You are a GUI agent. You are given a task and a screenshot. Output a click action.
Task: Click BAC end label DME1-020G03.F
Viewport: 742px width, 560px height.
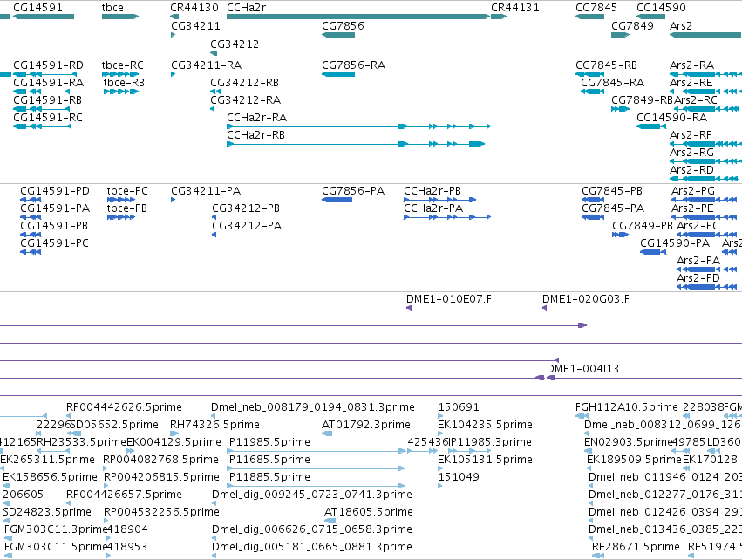[x=586, y=299]
